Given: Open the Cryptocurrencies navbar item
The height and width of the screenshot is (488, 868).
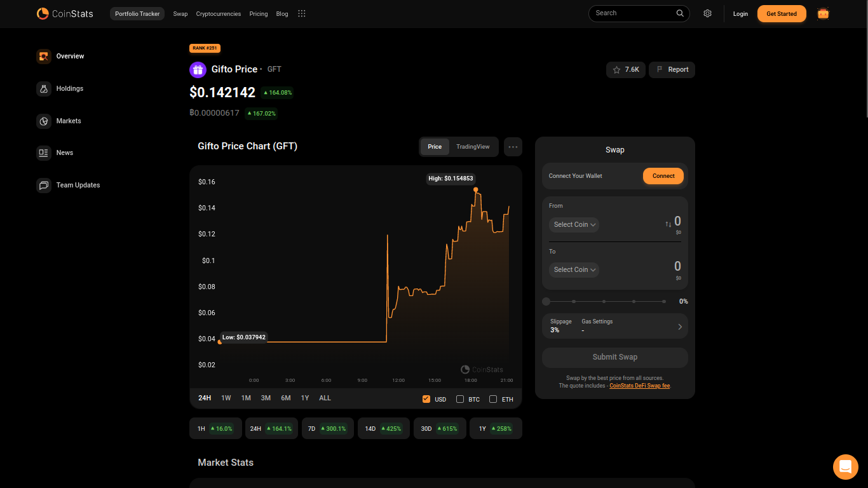Looking at the screenshot, I should [x=219, y=14].
